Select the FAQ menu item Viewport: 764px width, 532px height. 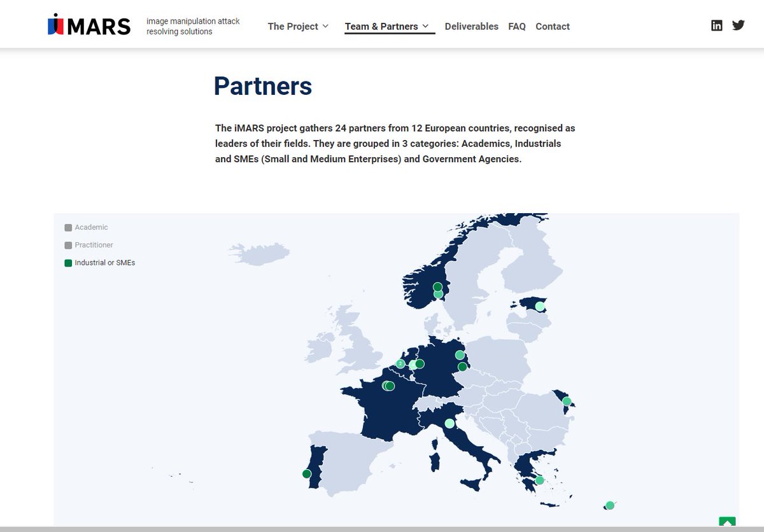517,26
